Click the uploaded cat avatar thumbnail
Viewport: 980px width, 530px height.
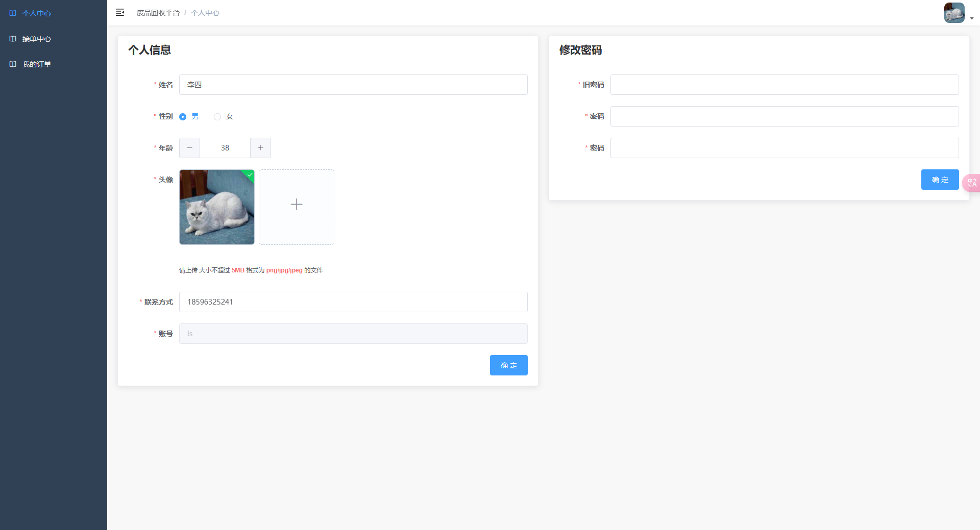217,207
